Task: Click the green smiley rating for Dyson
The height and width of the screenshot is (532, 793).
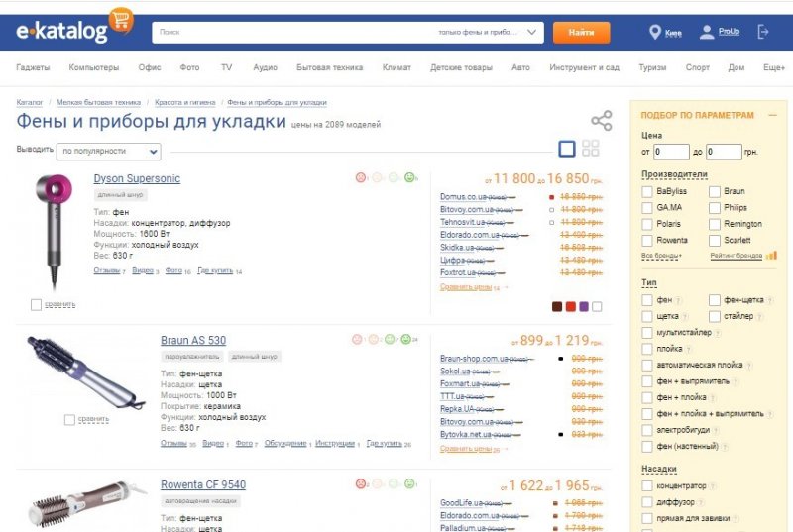Action: point(409,177)
